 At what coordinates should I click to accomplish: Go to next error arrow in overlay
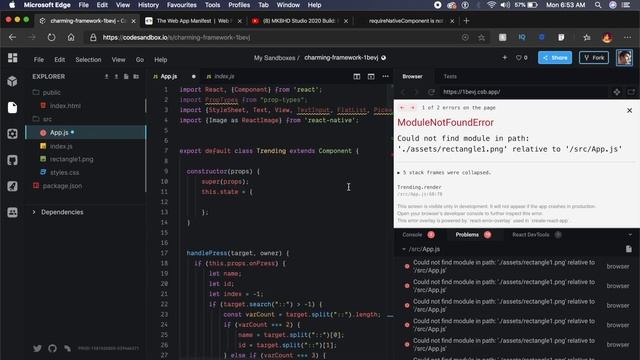(x=412, y=107)
